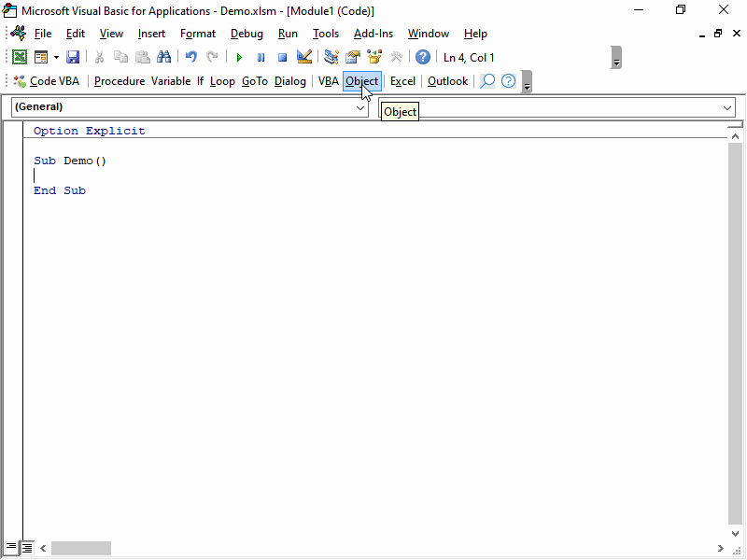The height and width of the screenshot is (560, 747).
Task: Open the Object Browser icon
Action: click(x=373, y=57)
